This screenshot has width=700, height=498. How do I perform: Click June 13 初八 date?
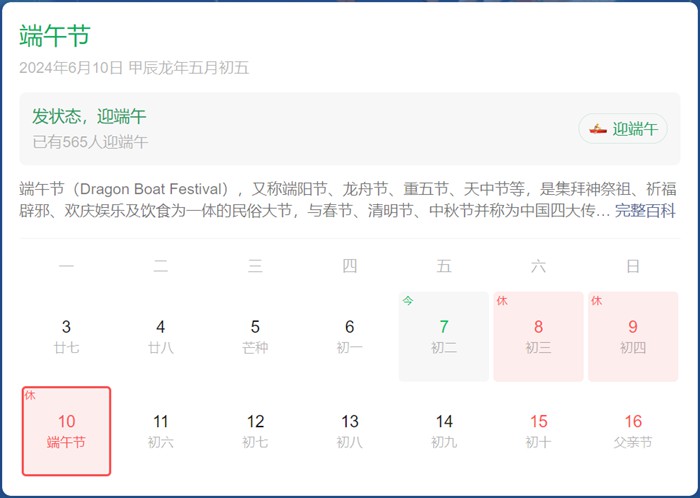(x=349, y=431)
